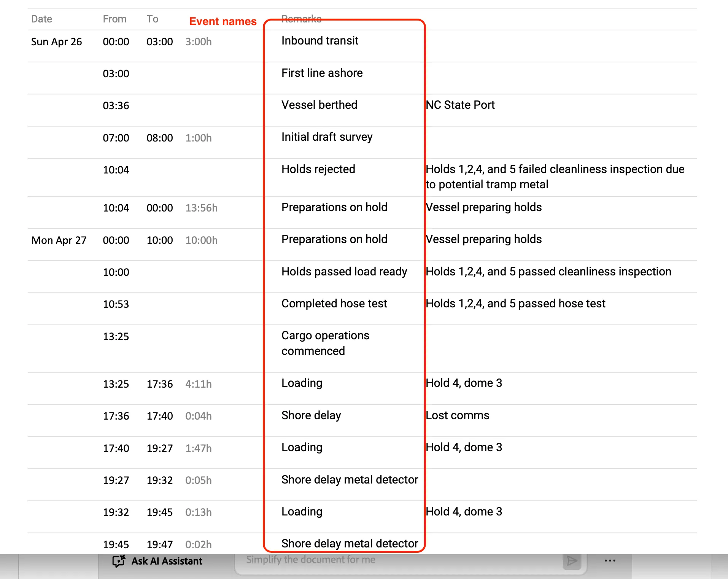Click the '3:00h' duration value
The height and width of the screenshot is (579, 728).
199,42
